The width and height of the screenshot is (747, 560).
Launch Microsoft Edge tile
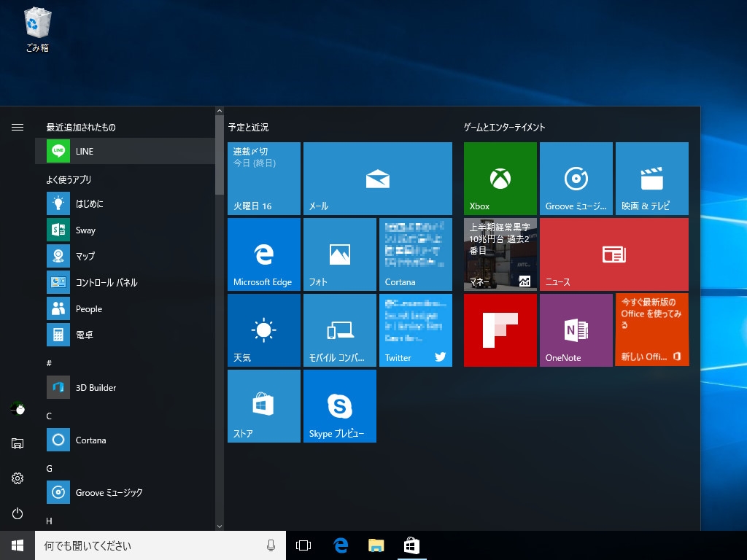point(263,254)
